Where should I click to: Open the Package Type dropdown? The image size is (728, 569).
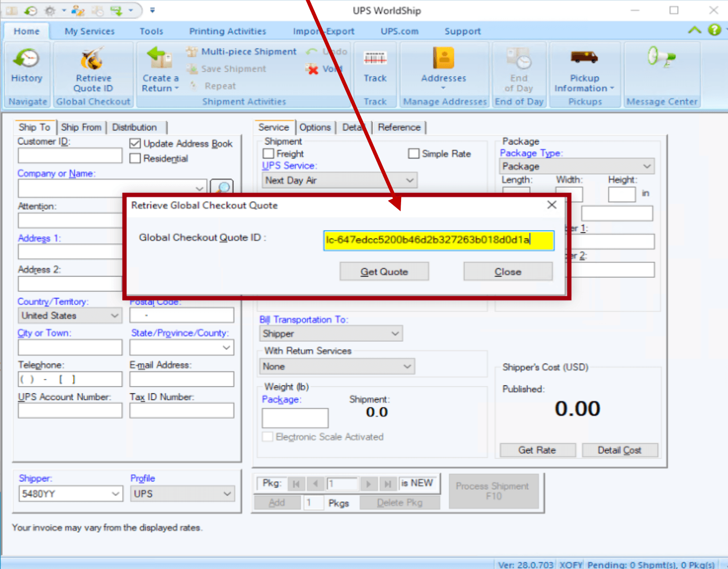(x=577, y=166)
